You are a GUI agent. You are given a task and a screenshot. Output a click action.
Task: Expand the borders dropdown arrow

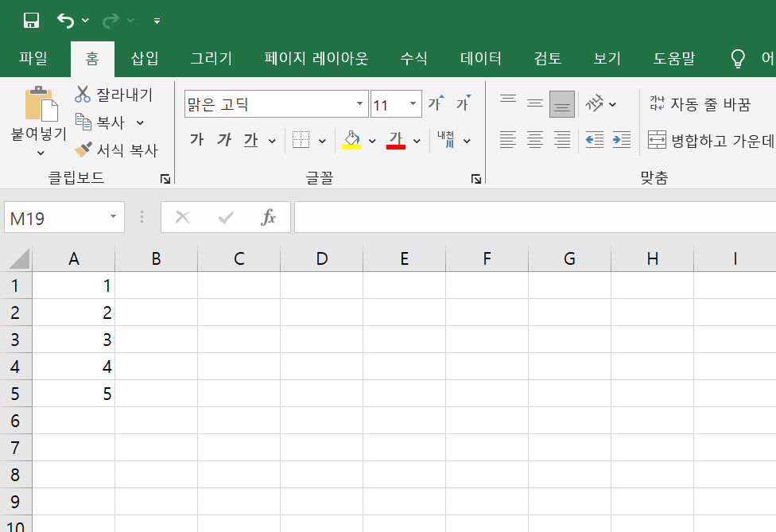[x=322, y=141]
